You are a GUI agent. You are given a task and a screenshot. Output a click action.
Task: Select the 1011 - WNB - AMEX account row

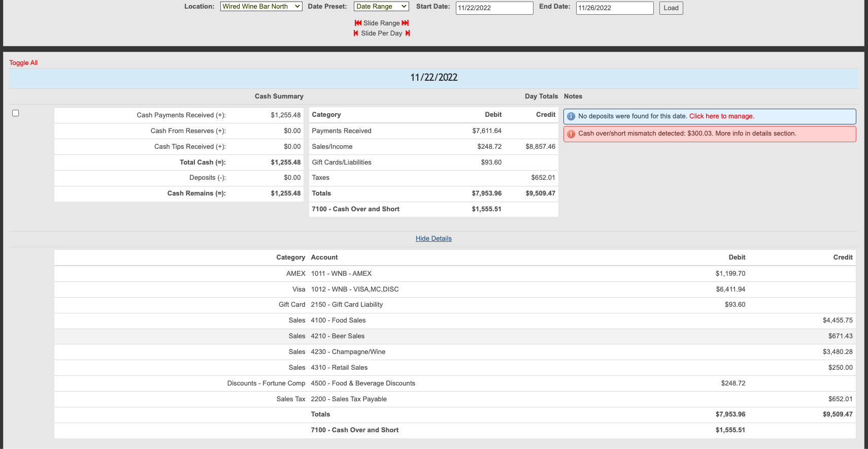click(x=455, y=274)
